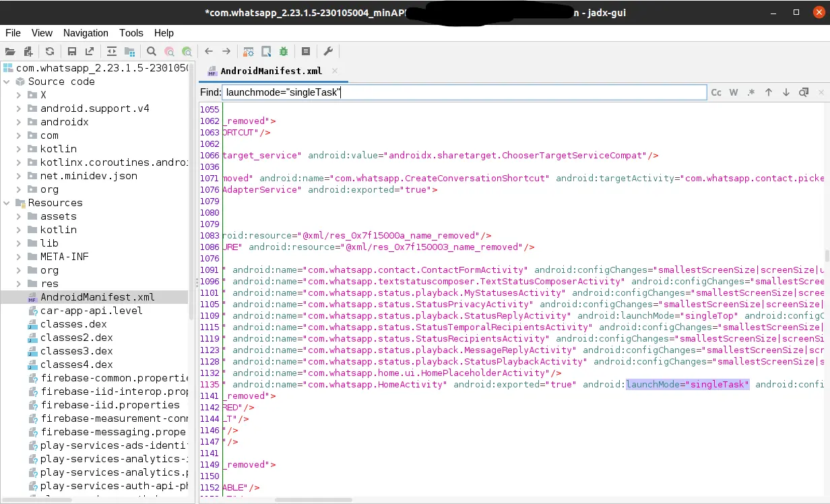
Task: Click com.whatsapp.home.ui.HomePlaceholderActivity text
Action: tap(429, 373)
